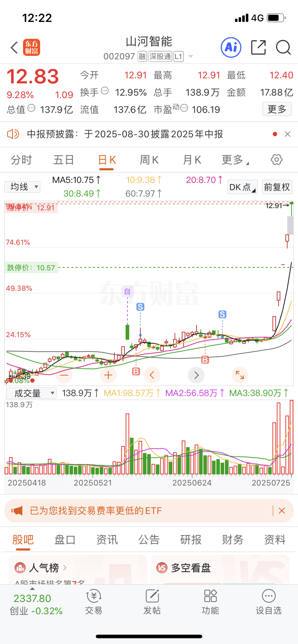Close the ETF recommendation banner

point(282,511)
